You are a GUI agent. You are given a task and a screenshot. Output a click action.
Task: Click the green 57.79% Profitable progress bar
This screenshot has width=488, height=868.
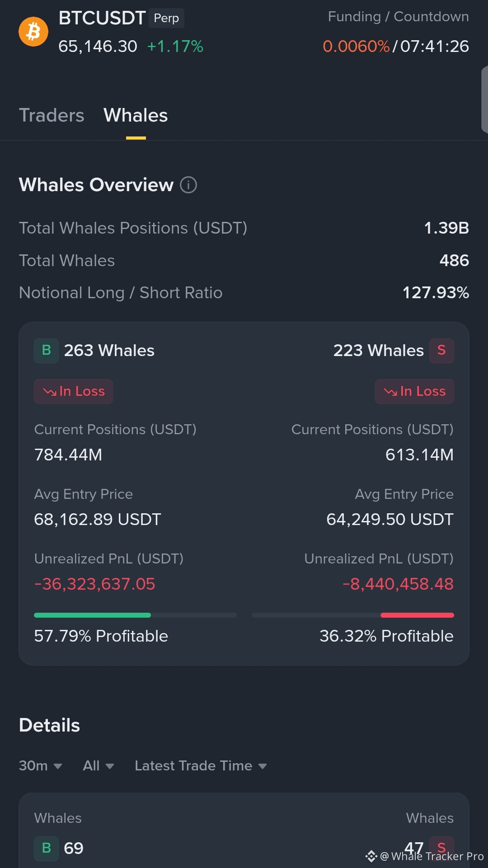coord(135,615)
